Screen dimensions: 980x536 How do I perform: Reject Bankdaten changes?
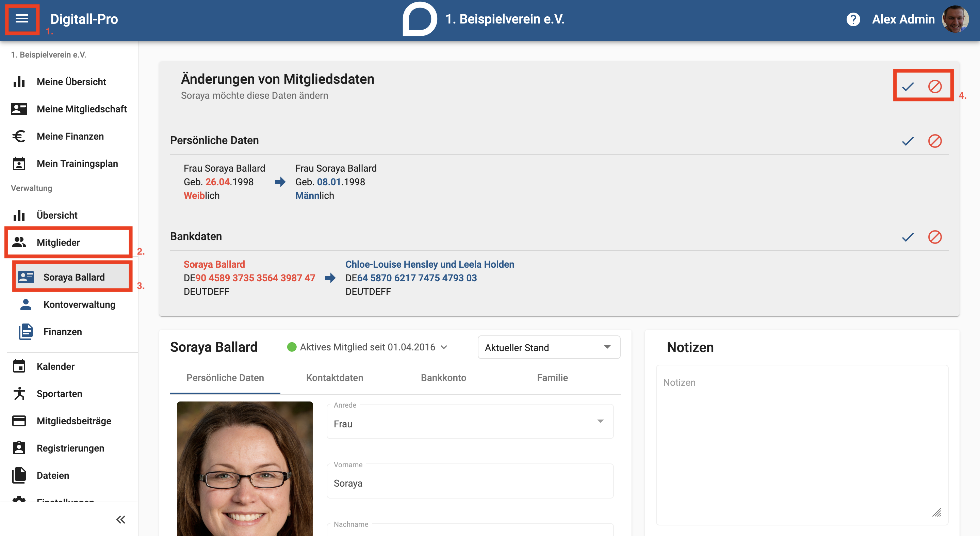[x=935, y=237]
